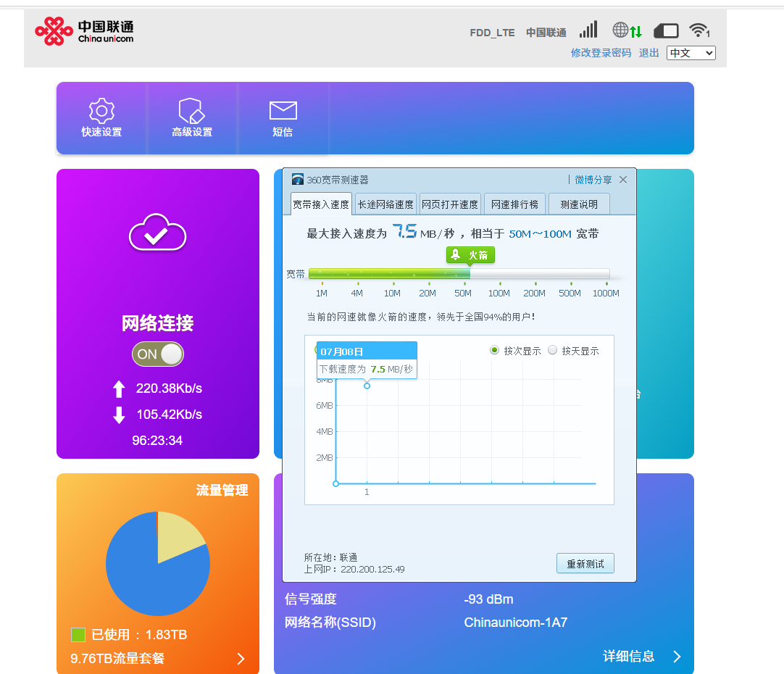
Task: Click the 退出 logout link
Action: click(x=649, y=53)
